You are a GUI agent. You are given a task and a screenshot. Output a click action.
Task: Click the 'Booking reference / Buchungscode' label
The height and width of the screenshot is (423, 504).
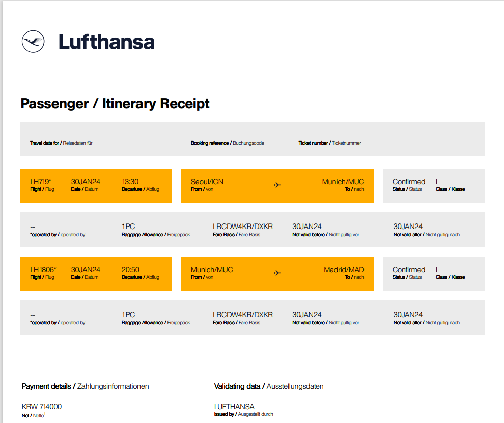pos(227,143)
